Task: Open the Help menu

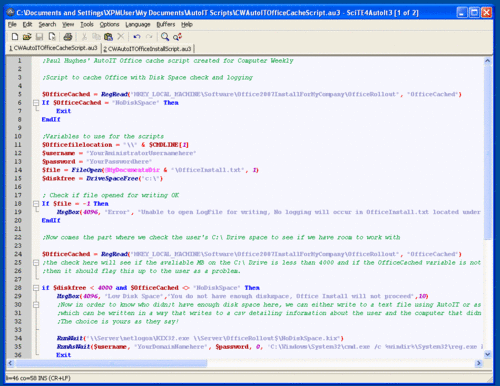Action: [x=187, y=24]
